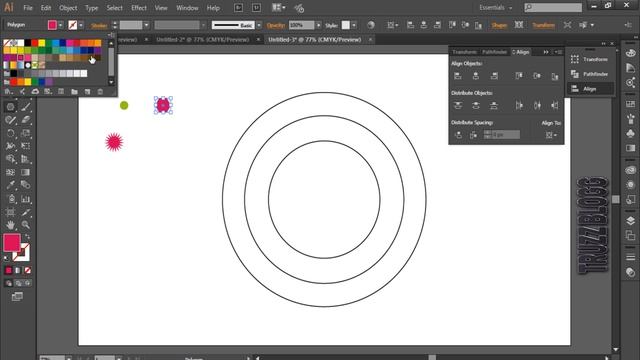Open fill color dropdown in control bar
The width and height of the screenshot is (640, 360).
(61, 25)
